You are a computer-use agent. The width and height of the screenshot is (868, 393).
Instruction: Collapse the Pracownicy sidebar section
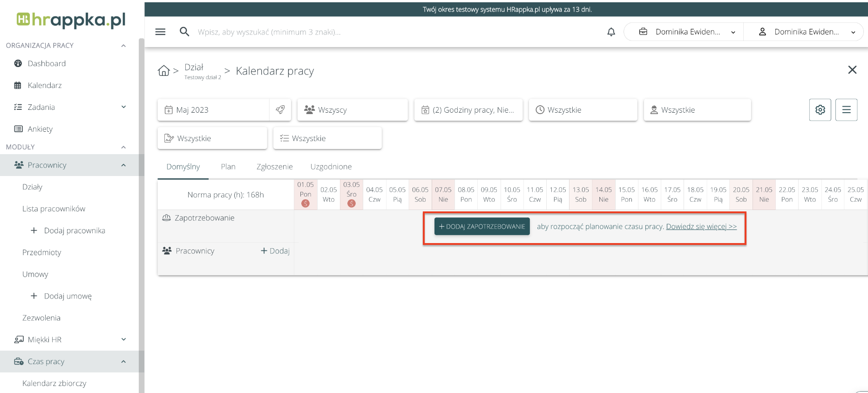tap(123, 165)
